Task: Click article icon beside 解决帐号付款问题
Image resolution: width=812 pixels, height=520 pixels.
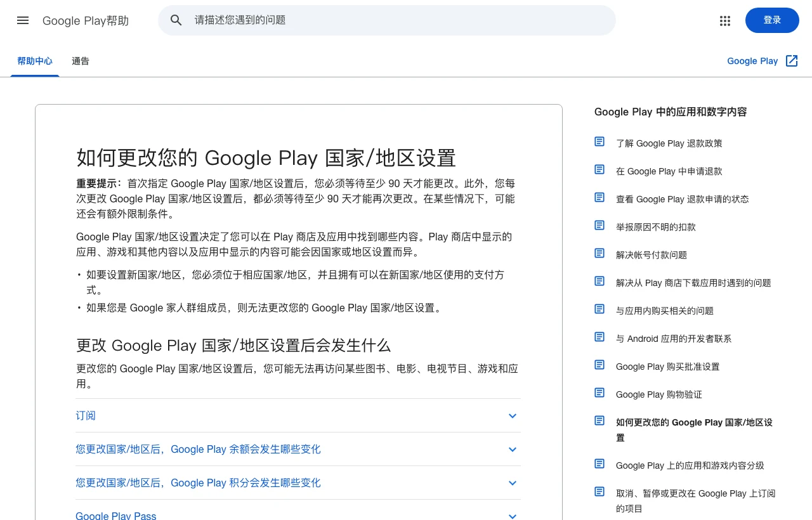Action: pyautogui.click(x=599, y=253)
